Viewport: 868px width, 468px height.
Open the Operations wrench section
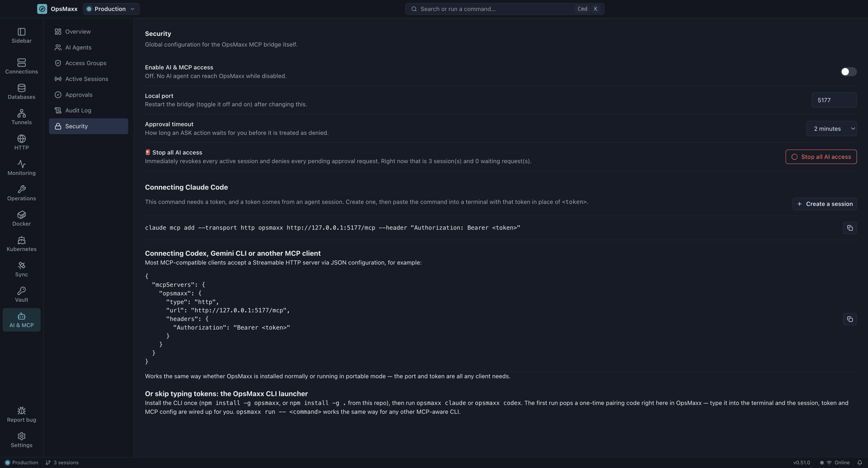point(21,193)
